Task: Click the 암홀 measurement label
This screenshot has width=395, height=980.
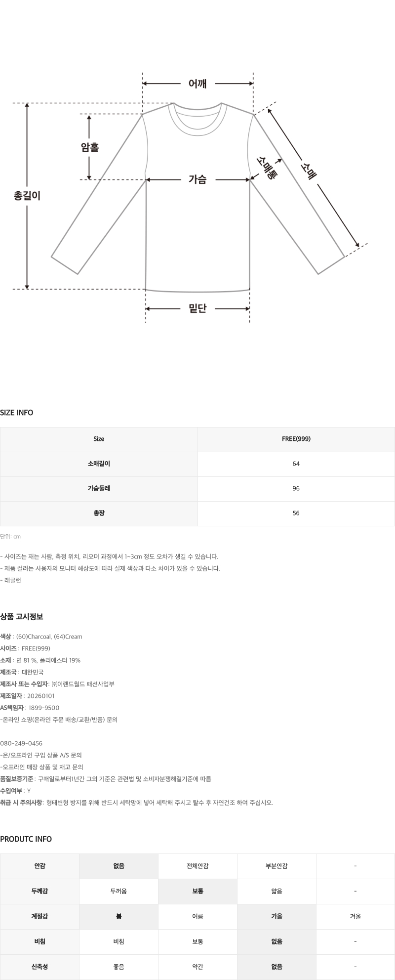Action: pos(90,147)
